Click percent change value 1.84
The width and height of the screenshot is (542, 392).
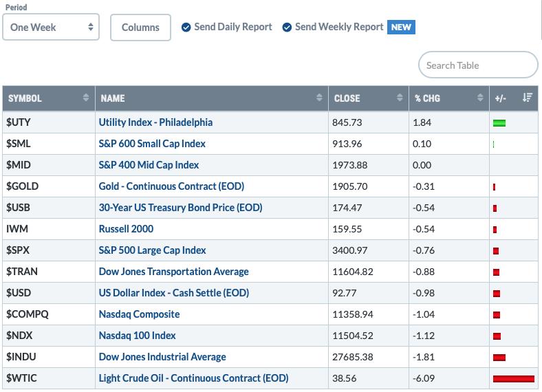422,122
